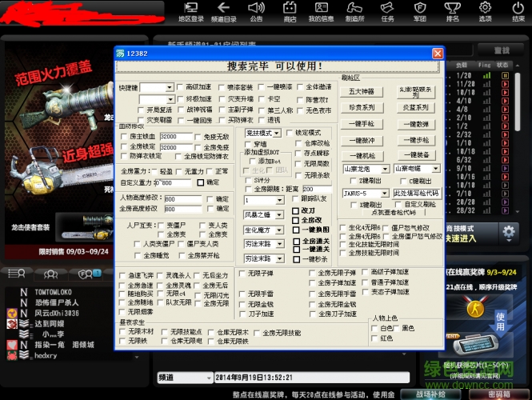Open the 风暴之锤 dropdown list
This screenshot has height=400, width=532.
pos(280,214)
